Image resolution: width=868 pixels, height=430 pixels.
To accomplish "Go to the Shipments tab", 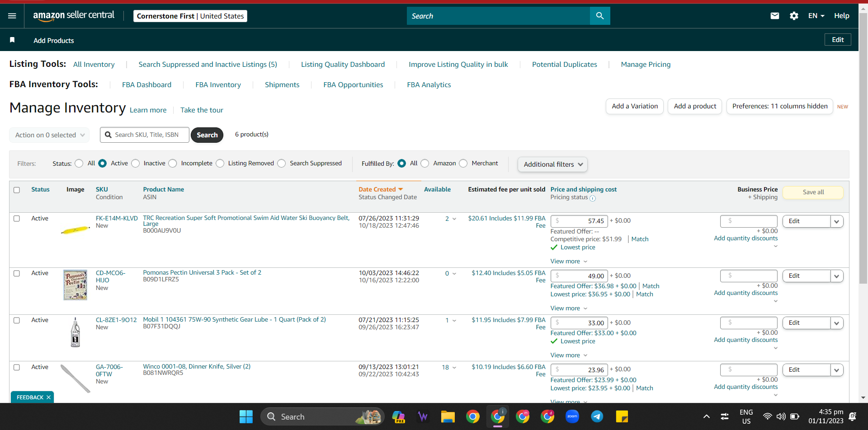I will 282,85.
